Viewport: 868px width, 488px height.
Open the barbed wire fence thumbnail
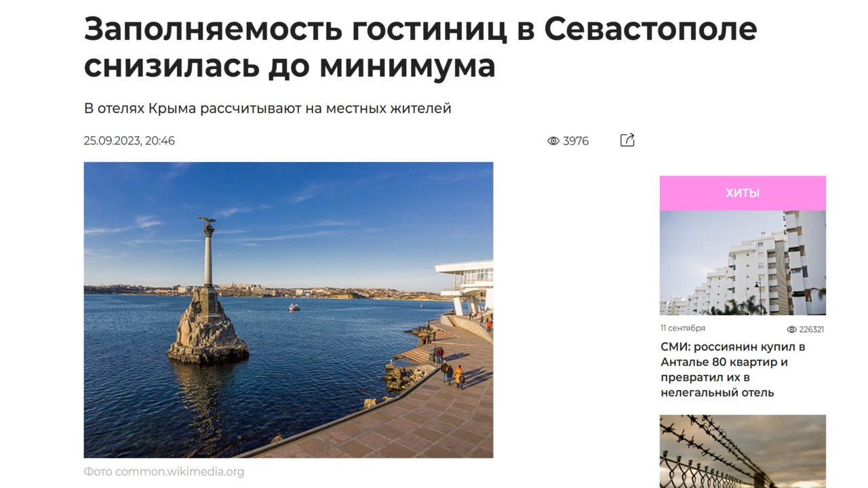(x=743, y=451)
